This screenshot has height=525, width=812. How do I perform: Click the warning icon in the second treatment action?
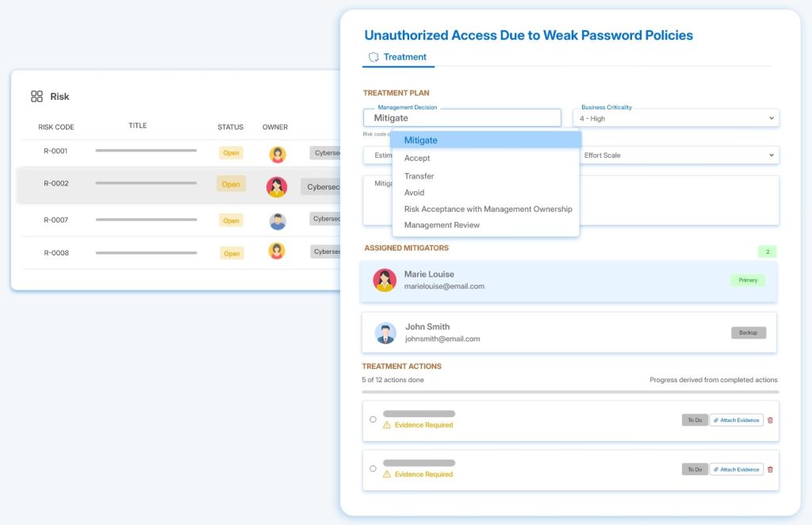click(387, 474)
